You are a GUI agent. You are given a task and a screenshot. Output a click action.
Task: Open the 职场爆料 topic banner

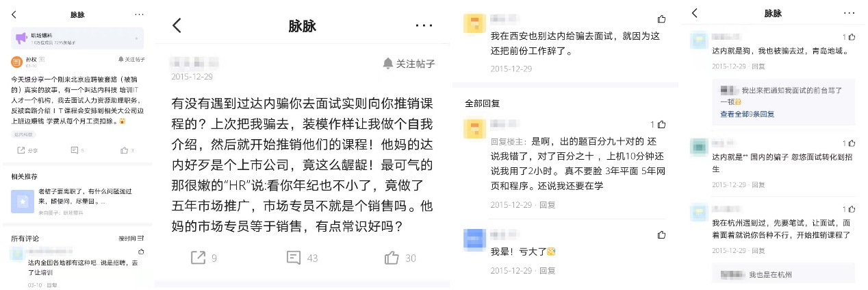tap(77, 38)
